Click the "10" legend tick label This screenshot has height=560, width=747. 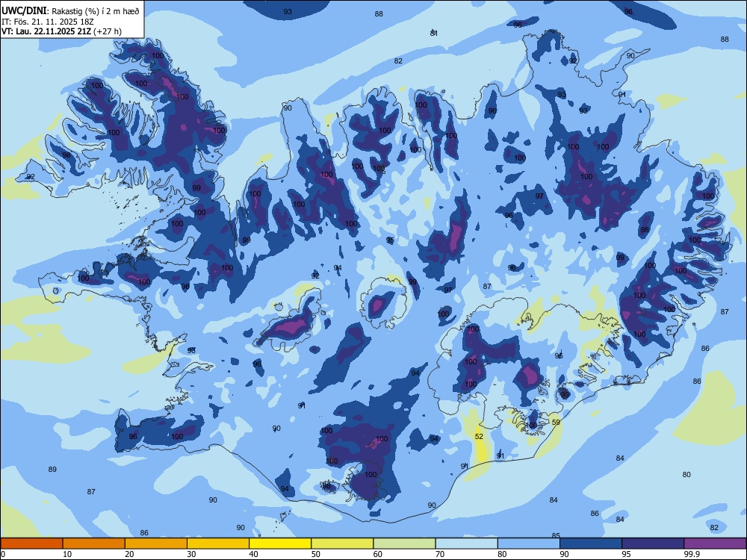tap(67, 554)
